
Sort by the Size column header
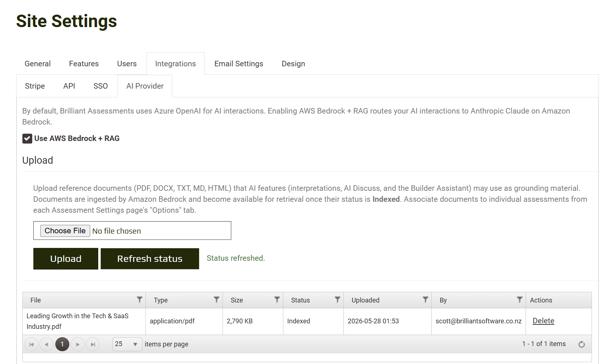point(237,300)
